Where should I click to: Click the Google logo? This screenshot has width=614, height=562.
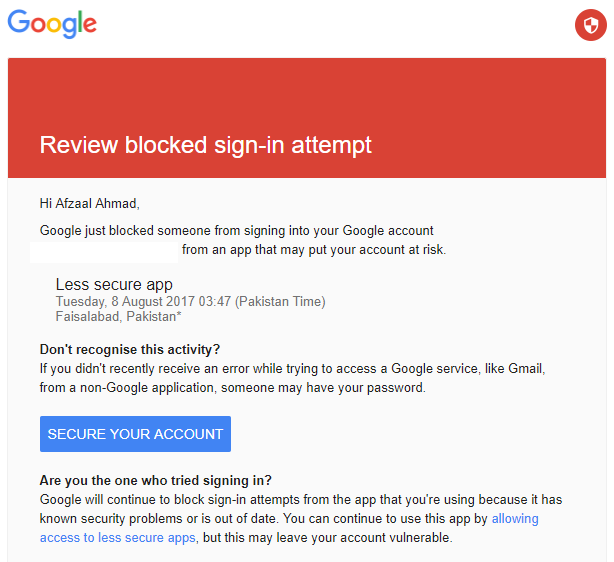click(x=52, y=24)
